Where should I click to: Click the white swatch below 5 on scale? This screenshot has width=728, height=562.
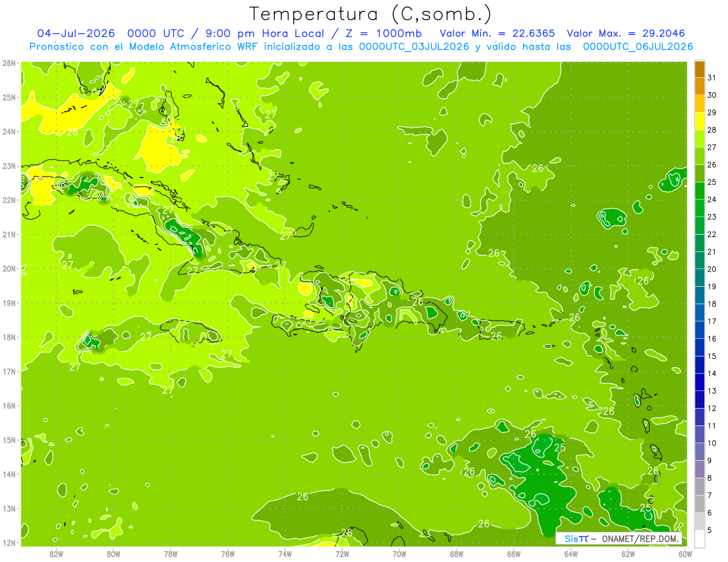pyautogui.click(x=699, y=538)
